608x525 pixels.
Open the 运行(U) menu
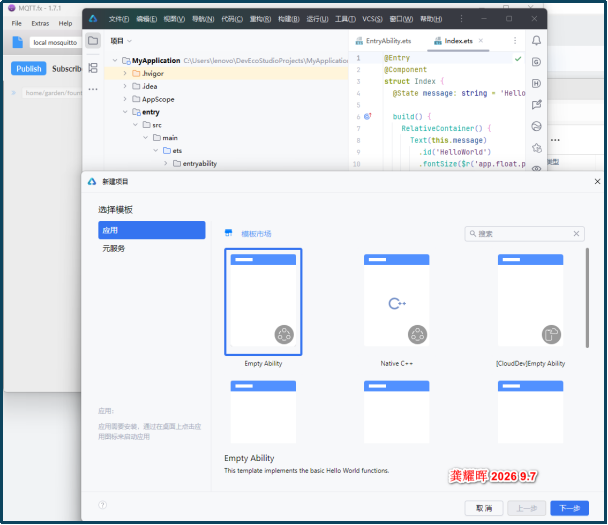317,19
